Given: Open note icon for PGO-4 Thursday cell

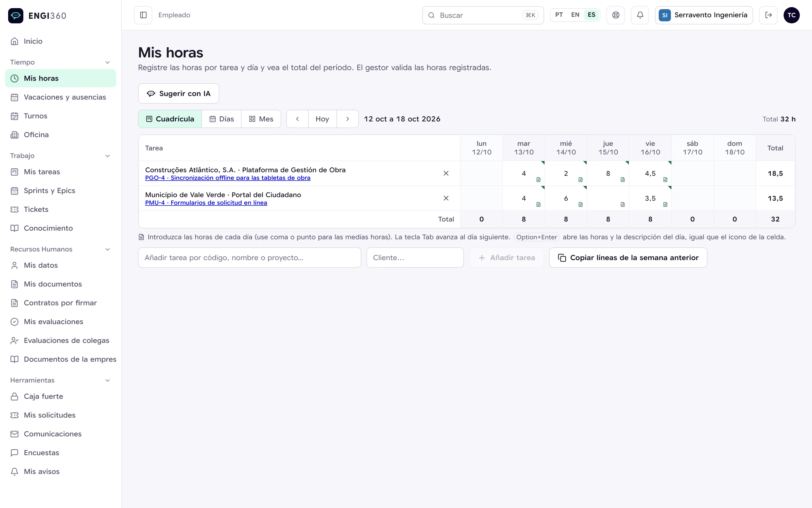Looking at the screenshot, I should pyautogui.click(x=623, y=179).
